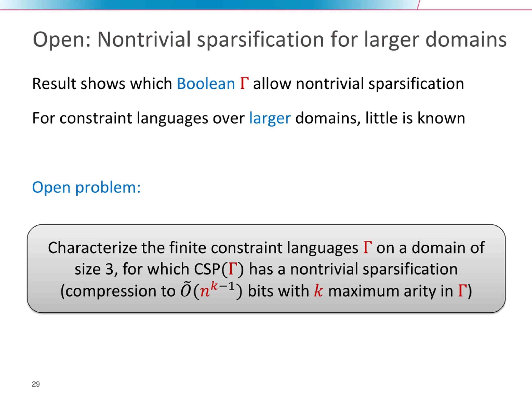This screenshot has height=399, width=532.
Task: Select the blue word Boolean
Action: (x=206, y=84)
